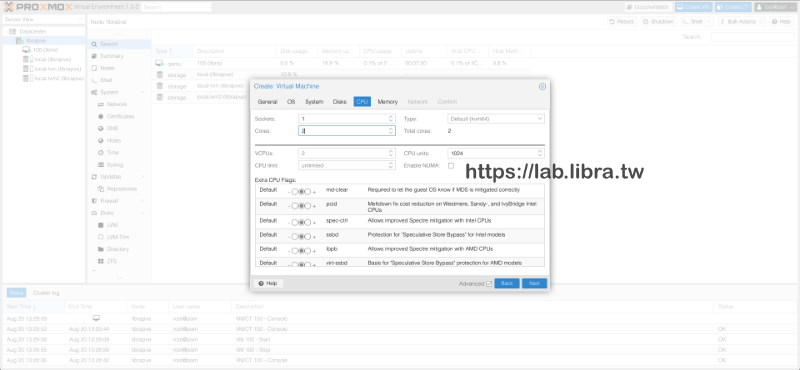The height and width of the screenshot is (370, 800).
Task: Toggle the Advanced checkbox
Action: (489, 284)
